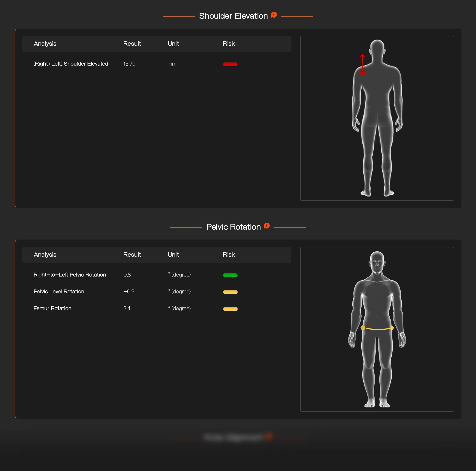Click the Pelvic Level Rotation row
This screenshot has width=476, height=471.
point(59,292)
